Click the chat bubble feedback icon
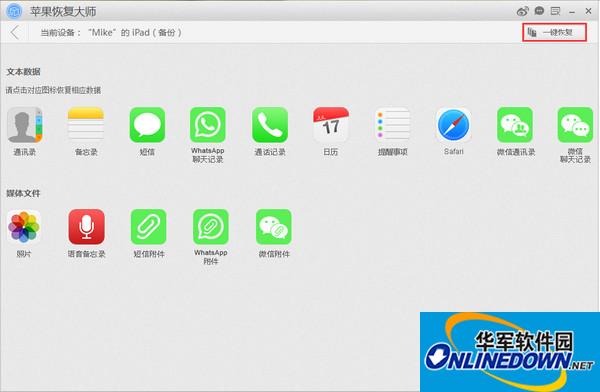Viewport: 600px width, 392px height. [539, 11]
